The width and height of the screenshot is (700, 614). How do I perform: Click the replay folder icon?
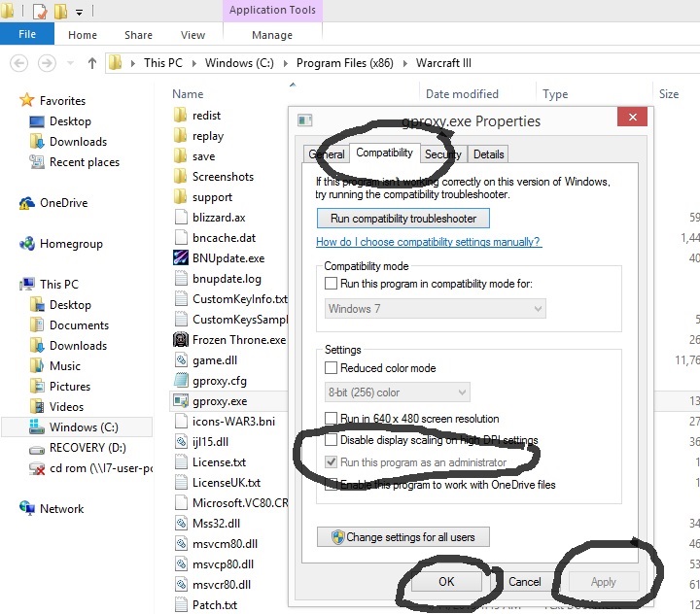[180, 135]
